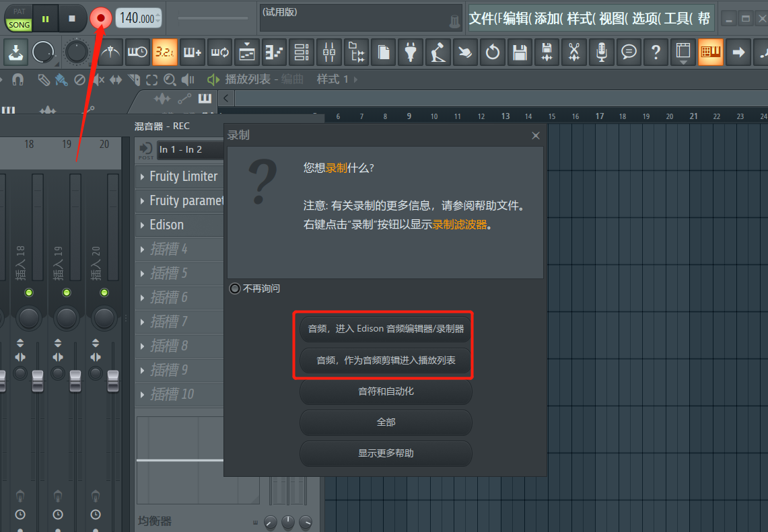Open the channel rack icon

(x=302, y=52)
